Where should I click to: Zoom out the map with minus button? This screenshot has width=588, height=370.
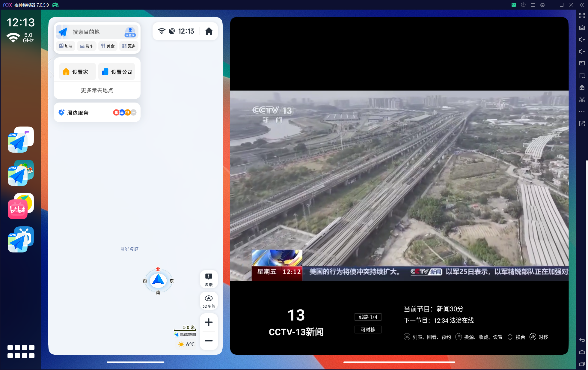pyautogui.click(x=209, y=341)
